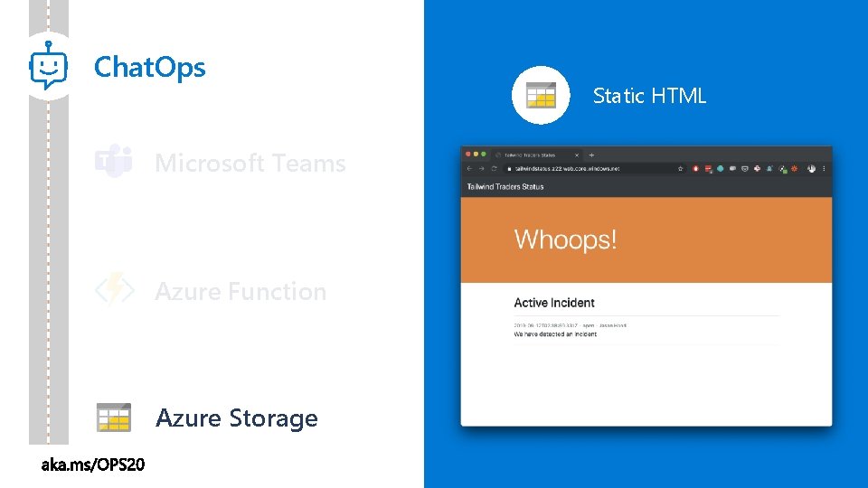Screen dimensions: 868x488
Task: Open the browser profile avatar
Action: click(x=812, y=169)
